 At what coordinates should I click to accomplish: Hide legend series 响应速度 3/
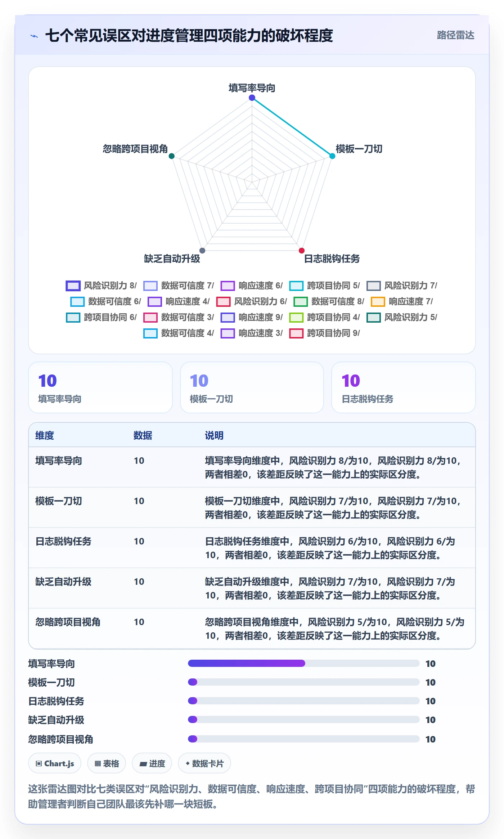tap(252, 333)
